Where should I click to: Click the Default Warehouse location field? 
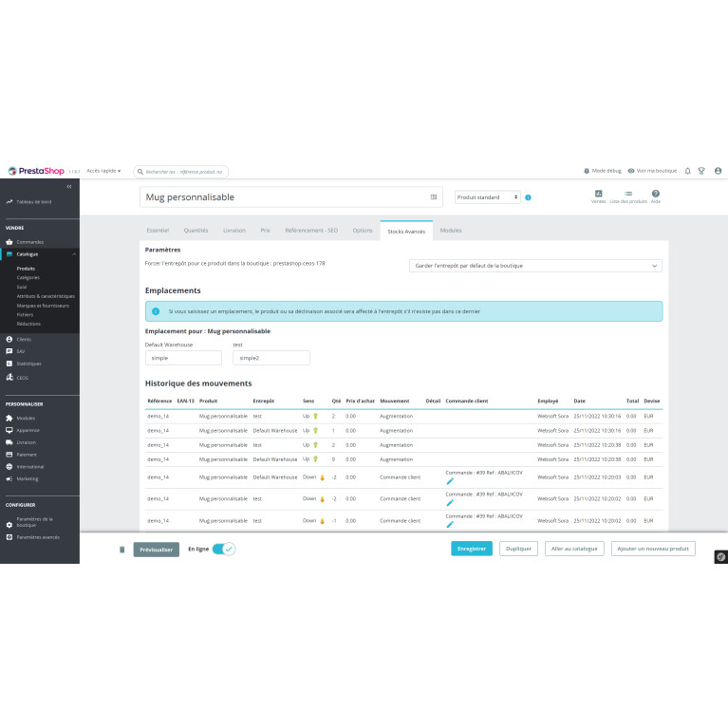(183, 358)
